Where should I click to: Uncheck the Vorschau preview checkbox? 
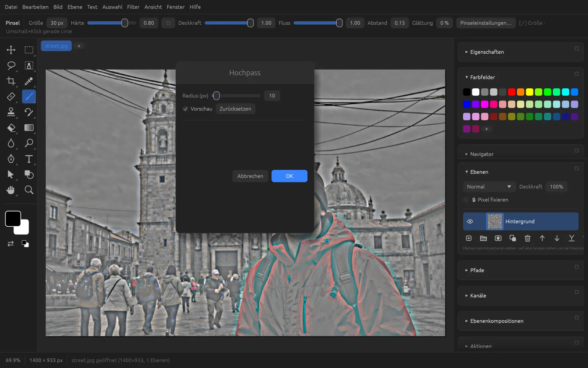186,109
